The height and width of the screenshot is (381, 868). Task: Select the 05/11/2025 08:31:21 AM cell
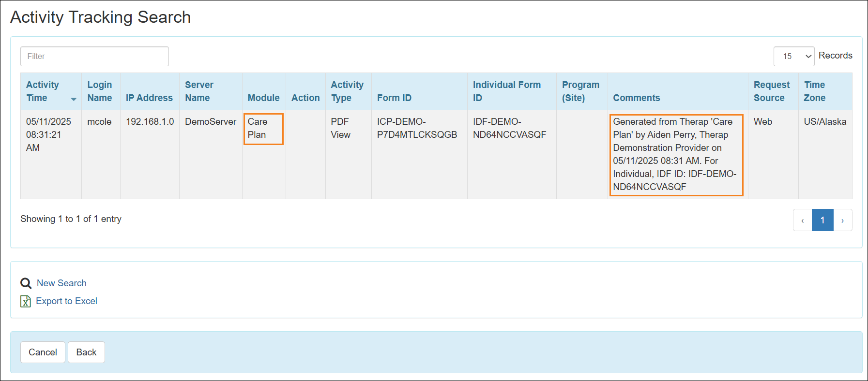(51, 154)
